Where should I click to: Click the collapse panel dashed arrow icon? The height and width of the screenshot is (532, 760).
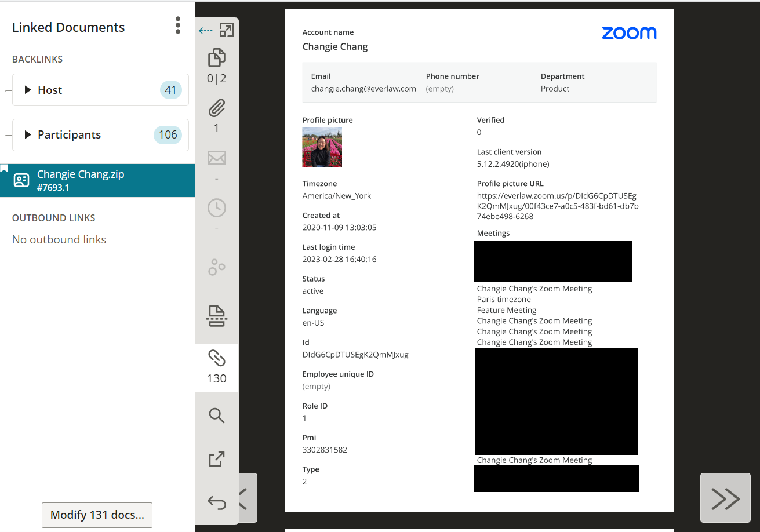pyautogui.click(x=205, y=31)
